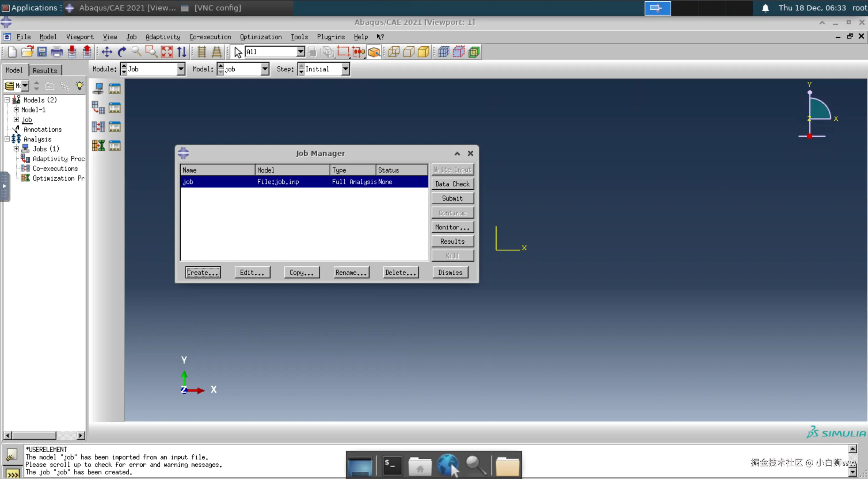
Task: Toggle wireframe render style
Action: [x=394, y=52]
